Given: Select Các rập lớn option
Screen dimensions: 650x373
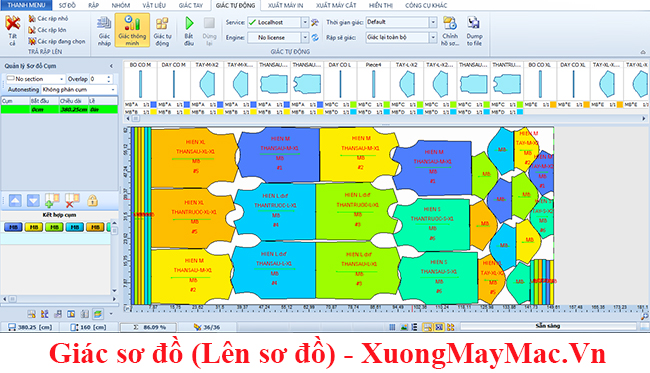Looking at the screenshot, I should click(47, 30).
